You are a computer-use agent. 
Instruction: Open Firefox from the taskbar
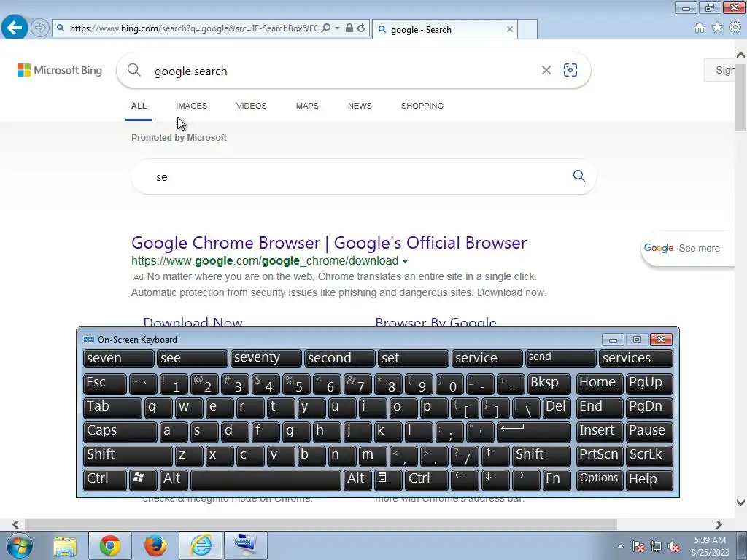155,545
